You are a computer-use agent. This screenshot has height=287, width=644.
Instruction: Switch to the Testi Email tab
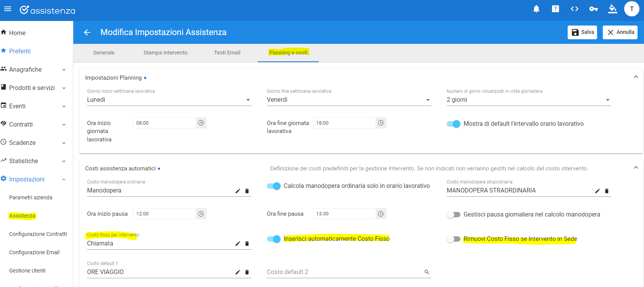click(227, 53)
